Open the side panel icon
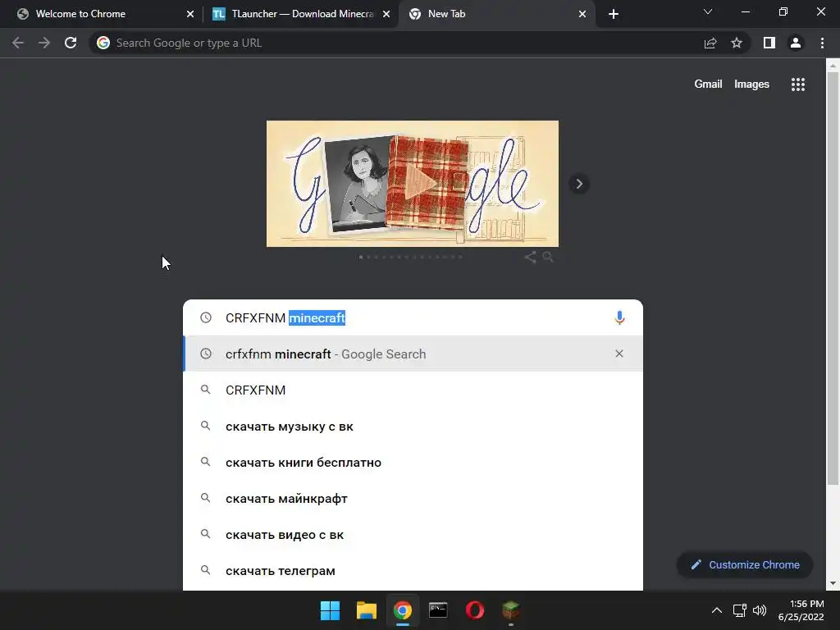 coord(769,43)
